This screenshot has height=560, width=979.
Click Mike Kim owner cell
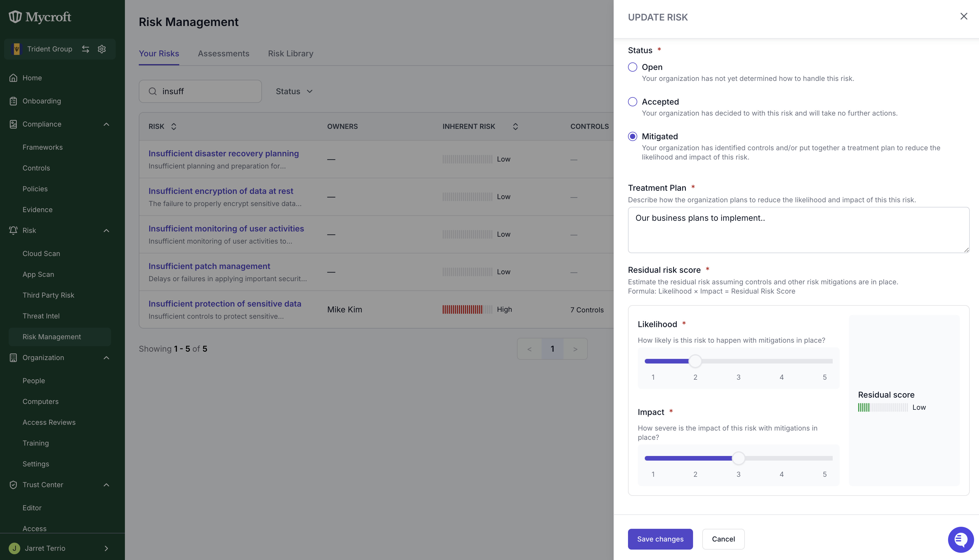pyautogui.click(x=344, y=309)
